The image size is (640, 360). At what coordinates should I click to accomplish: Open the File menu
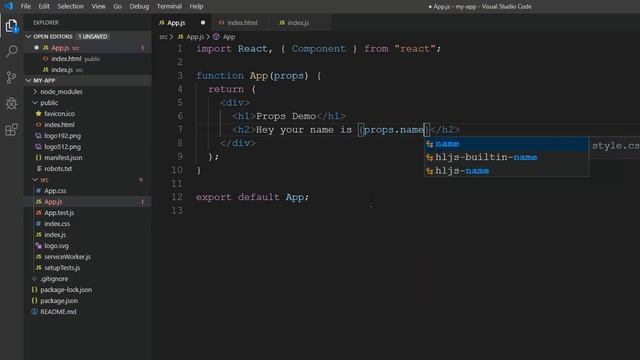(x=26, y=7)
